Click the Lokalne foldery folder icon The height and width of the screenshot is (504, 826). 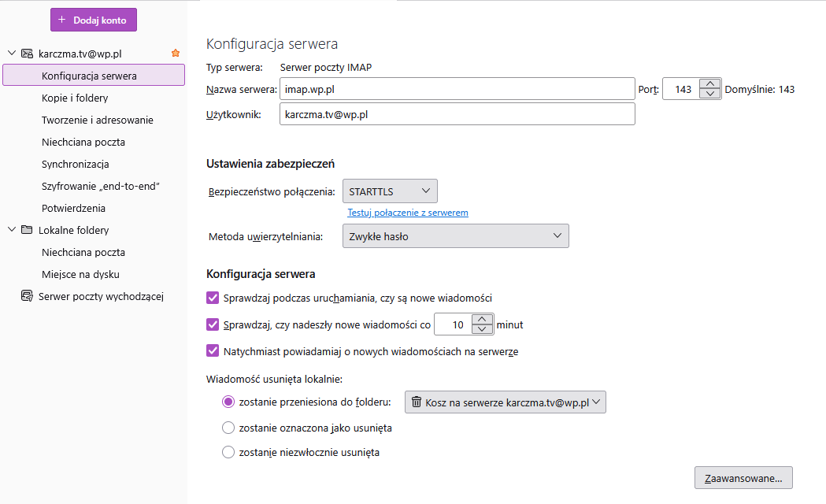coord(27,230)
